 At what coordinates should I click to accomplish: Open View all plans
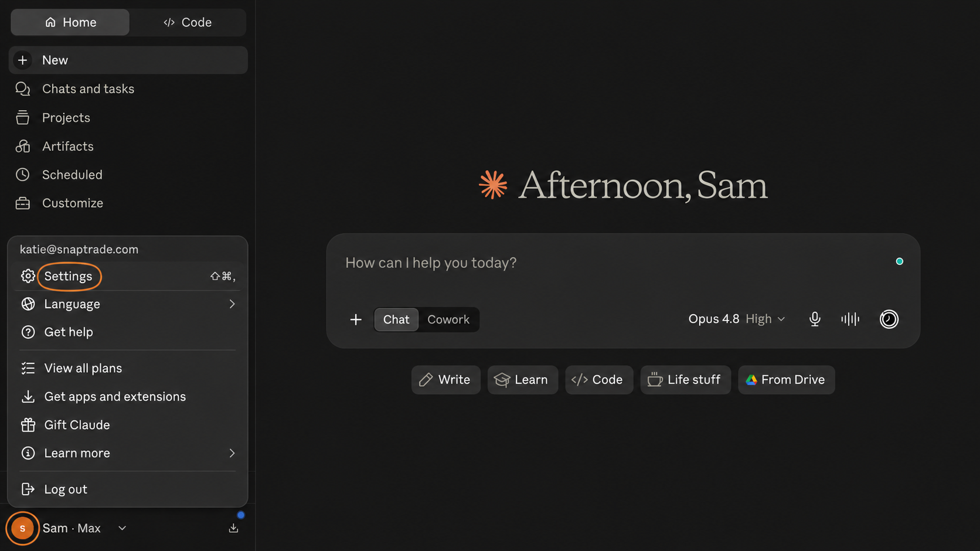coord(128,368)
